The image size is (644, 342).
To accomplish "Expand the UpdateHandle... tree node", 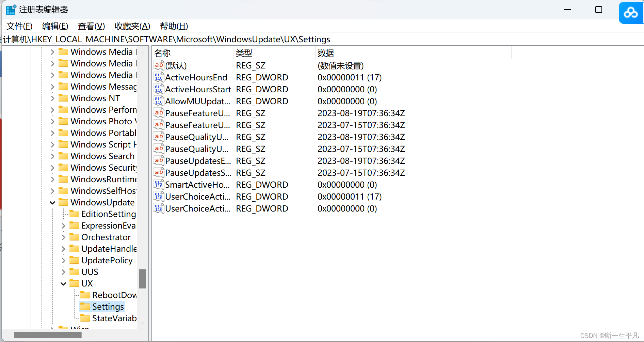I will pos(63,249).
